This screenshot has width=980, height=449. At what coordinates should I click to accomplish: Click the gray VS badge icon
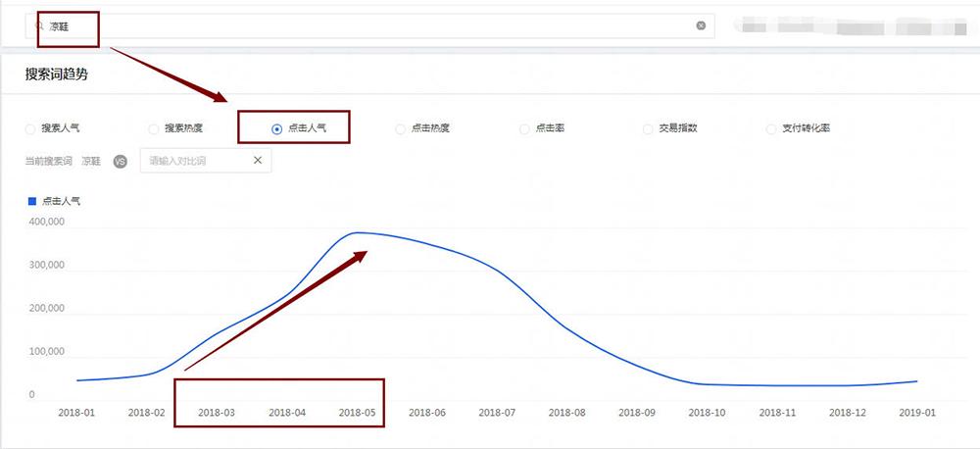coord(121,161)
